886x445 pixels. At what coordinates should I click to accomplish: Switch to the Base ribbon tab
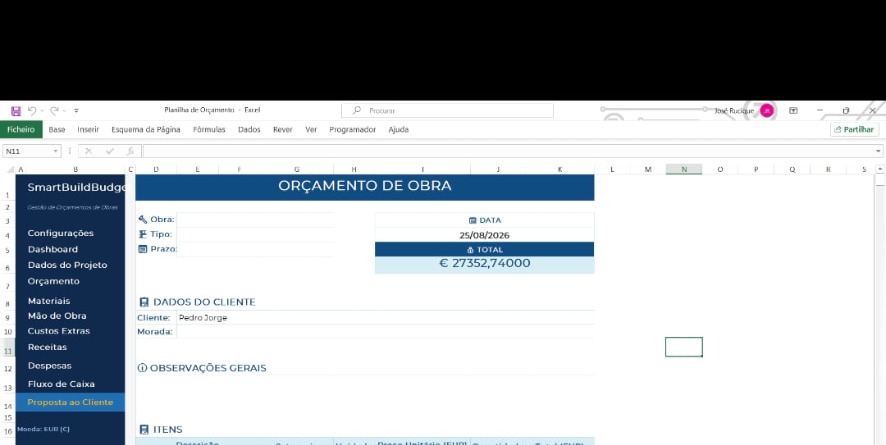coord(57,129)
